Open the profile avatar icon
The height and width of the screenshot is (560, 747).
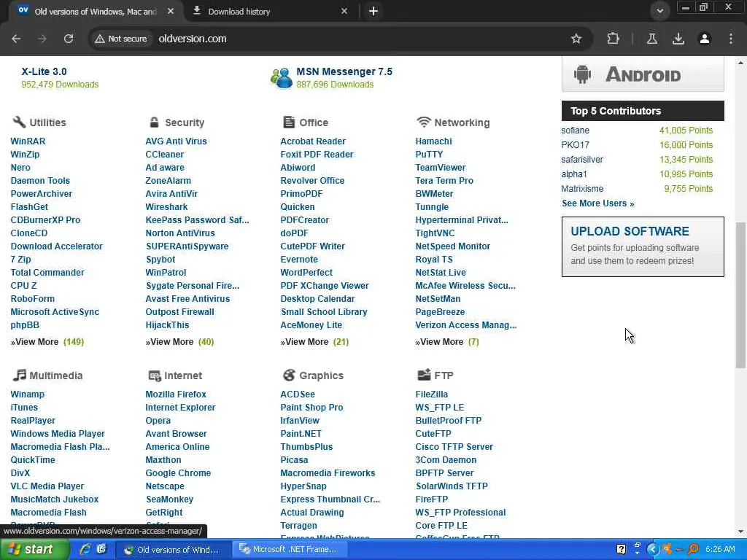pos(705,39)
